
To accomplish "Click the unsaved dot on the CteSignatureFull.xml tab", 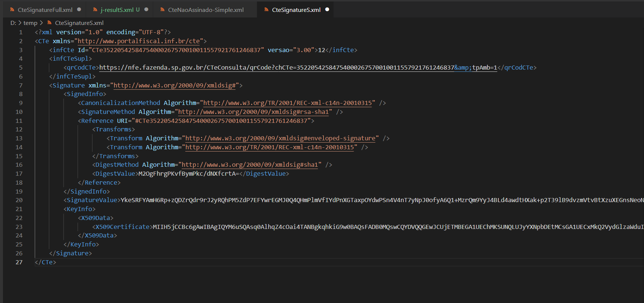I will 79,10.
